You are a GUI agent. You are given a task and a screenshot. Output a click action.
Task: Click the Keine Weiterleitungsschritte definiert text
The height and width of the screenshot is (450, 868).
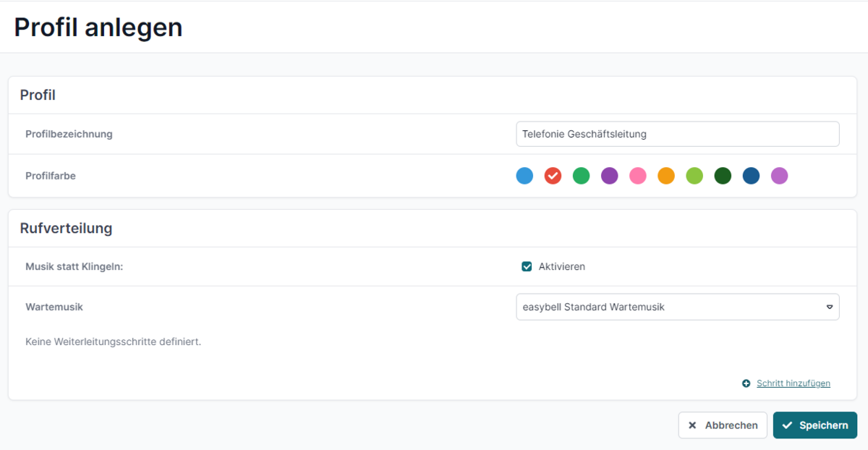click(x=113, y=341)
